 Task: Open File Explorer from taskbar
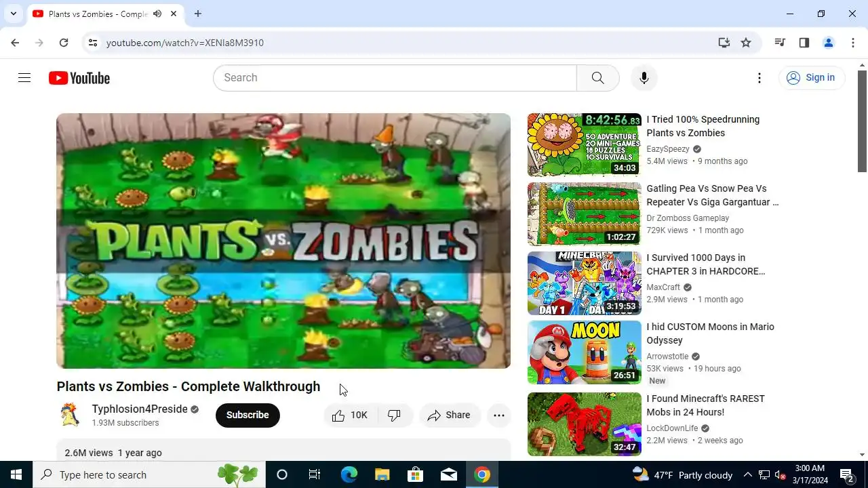[x=382, y=474]
